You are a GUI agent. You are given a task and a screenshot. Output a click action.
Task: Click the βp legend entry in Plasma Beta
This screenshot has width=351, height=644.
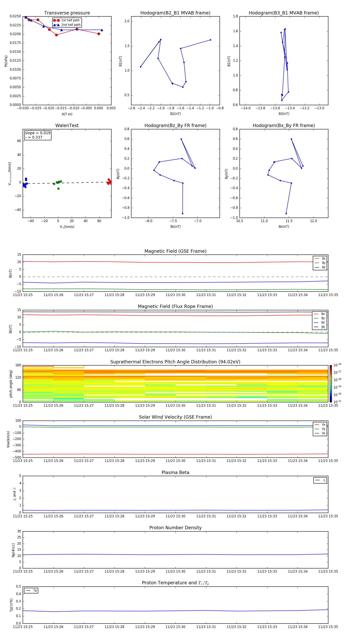pos(320,480)
